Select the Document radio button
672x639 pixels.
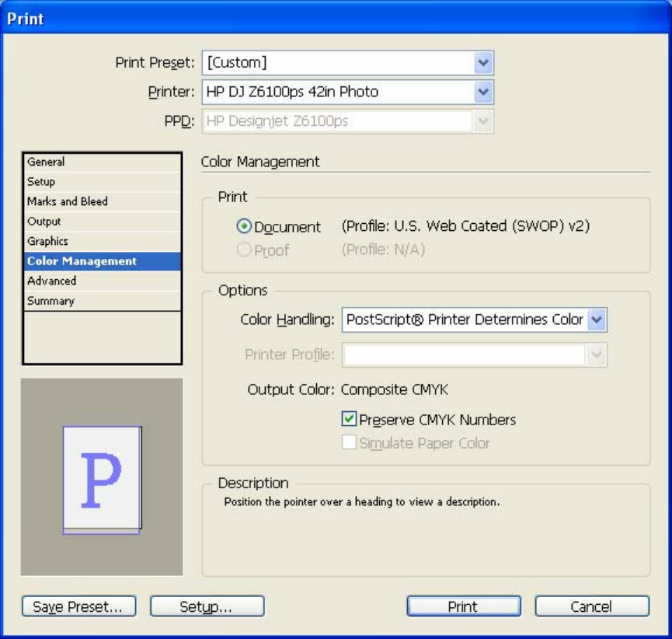[x=244, y=227]
